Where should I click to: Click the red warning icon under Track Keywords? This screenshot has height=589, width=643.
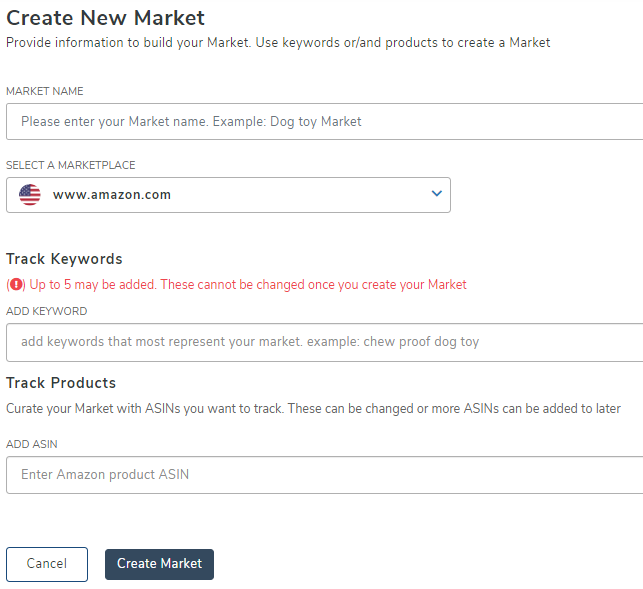(15, 285)
